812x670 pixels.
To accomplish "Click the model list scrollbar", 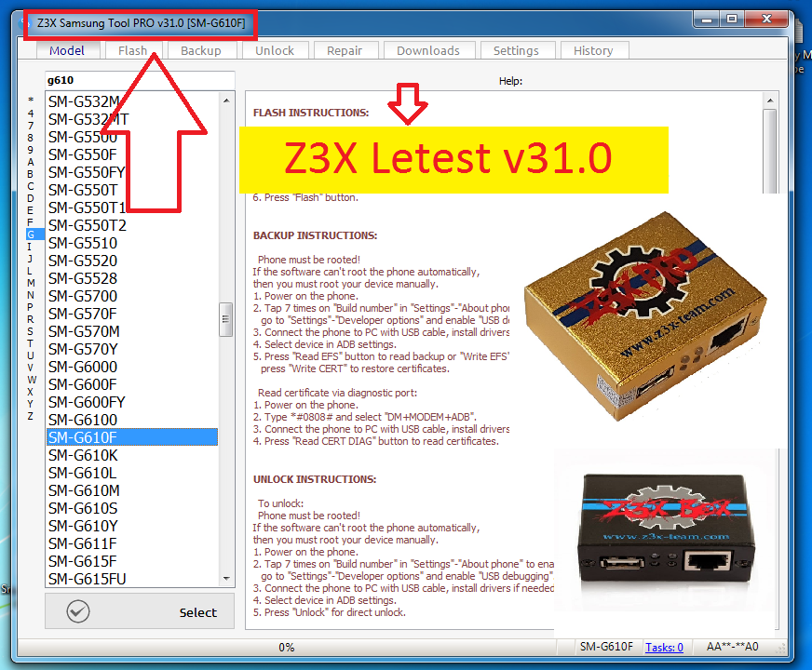I will click(226, 318).
